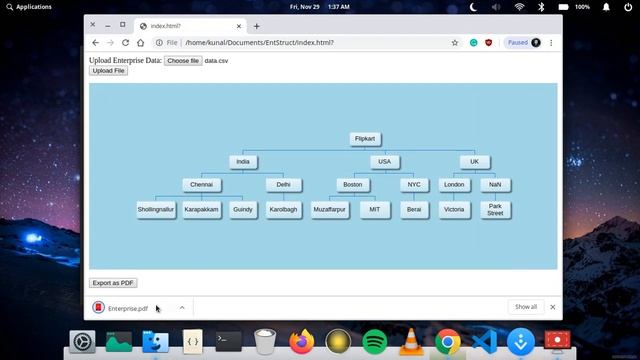This screenshot has height=360, width=640.
Task: Go back using the browser back arrow
Action: coord(96,42)
